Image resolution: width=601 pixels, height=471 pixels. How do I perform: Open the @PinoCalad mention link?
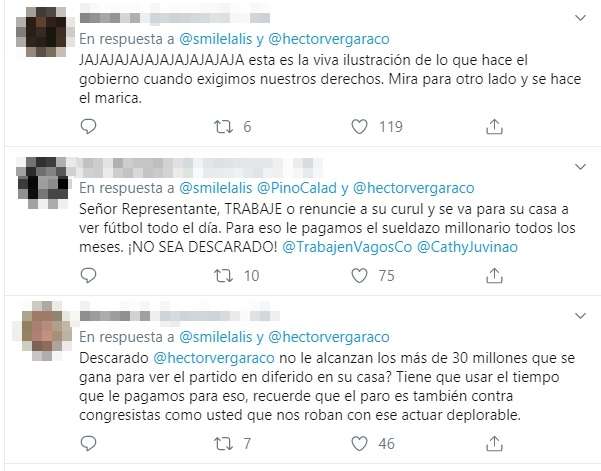297,188
